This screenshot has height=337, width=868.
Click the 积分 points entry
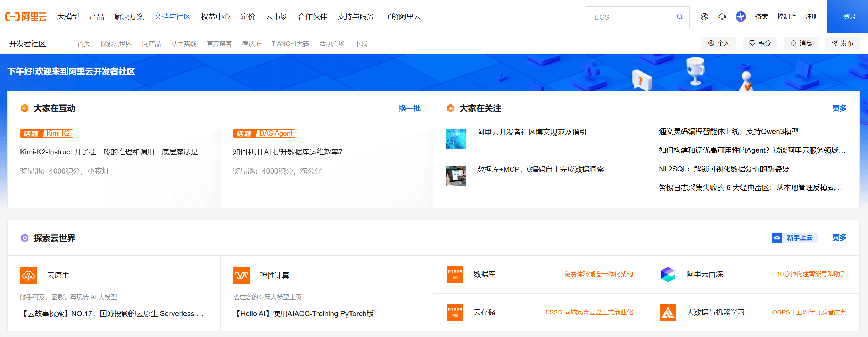click(760, 43)
